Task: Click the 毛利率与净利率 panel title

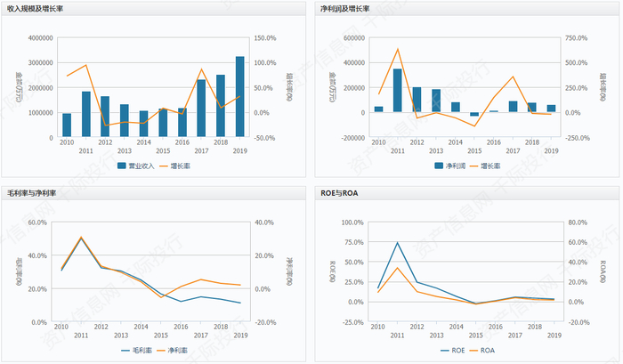Action: (x=31, y=193)
